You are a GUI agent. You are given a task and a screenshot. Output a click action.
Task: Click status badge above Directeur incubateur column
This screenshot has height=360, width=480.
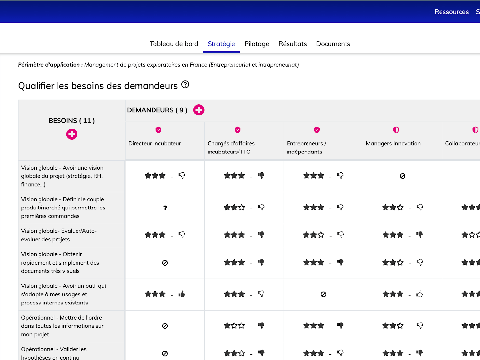tap(158, 130)
